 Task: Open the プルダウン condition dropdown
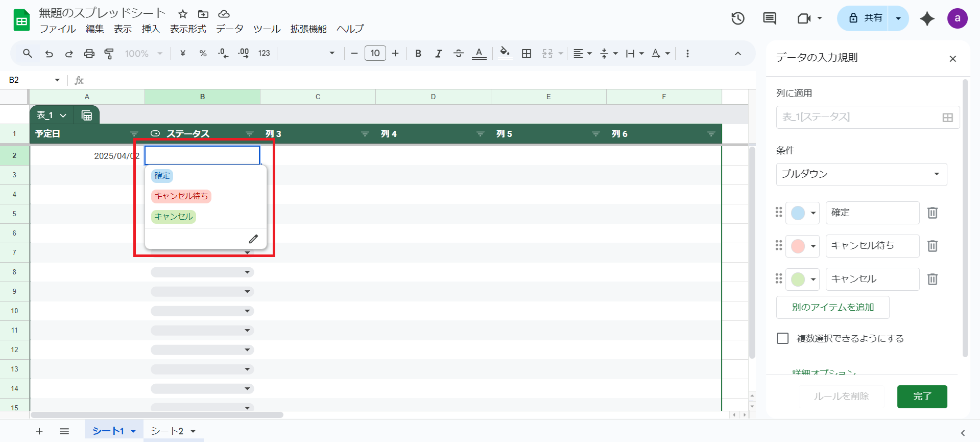[x=861, y=174]
